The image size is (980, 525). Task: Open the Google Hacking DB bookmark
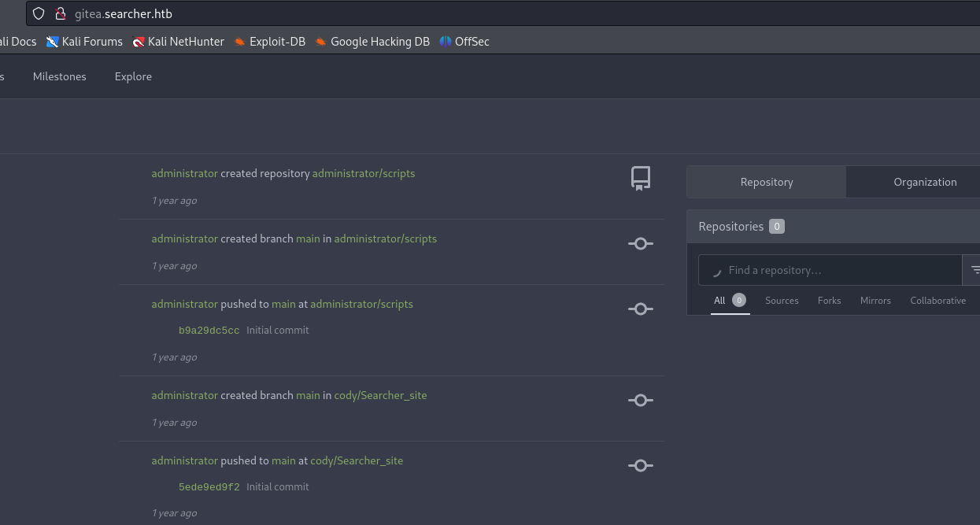pyautogui.click(x=372, y=42)
